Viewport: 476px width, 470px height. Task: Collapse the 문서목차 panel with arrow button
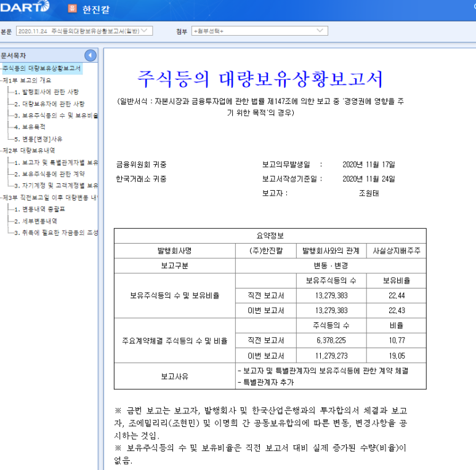pos(90,55)
